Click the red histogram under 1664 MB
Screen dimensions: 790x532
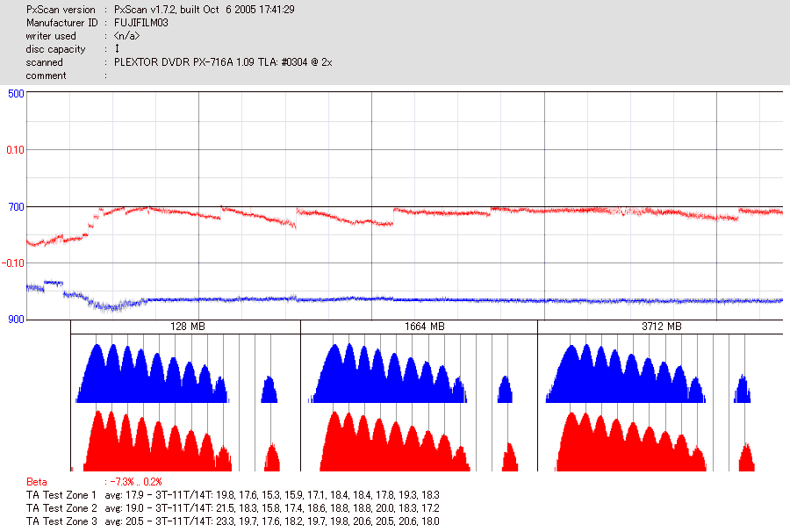coord(395,442)
